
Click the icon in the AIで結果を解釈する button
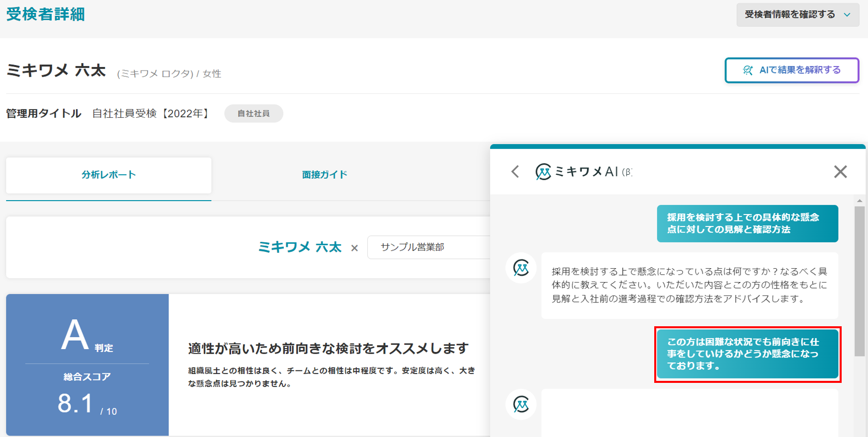(748, 71)
